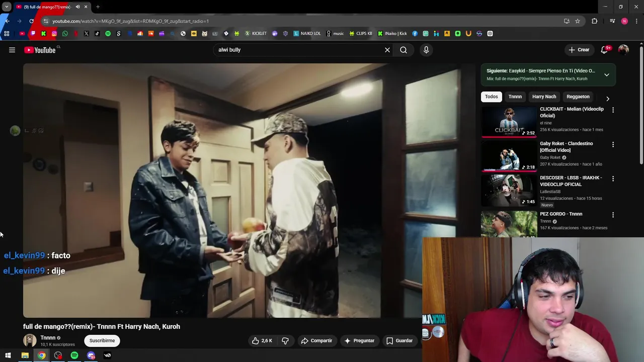Open Chrome three-dot menu

click(637, 21)
